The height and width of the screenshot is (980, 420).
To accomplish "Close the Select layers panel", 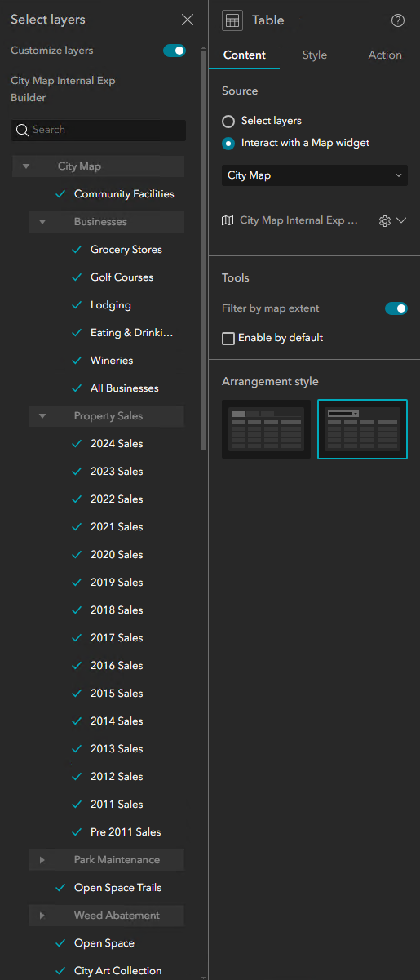I will 188,20.
